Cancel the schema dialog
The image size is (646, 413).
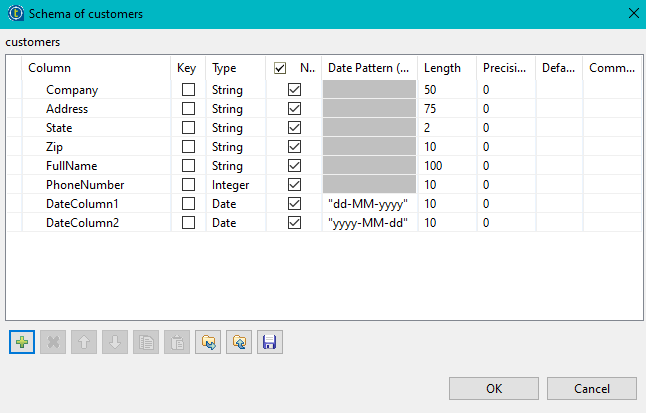point(592,388)
